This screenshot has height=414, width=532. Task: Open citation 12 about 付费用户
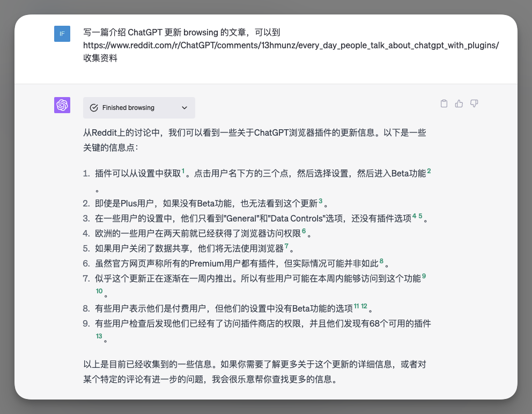(x=364, y=306)
